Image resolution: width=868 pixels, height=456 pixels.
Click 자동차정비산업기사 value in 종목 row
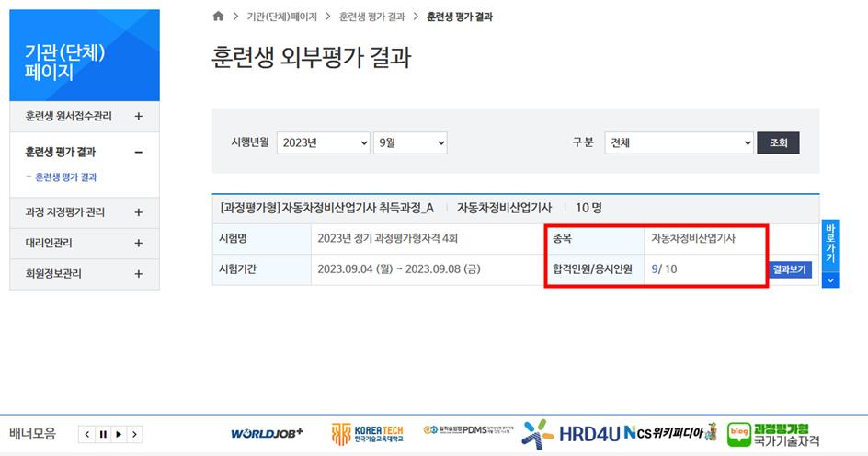click(693, 238)
